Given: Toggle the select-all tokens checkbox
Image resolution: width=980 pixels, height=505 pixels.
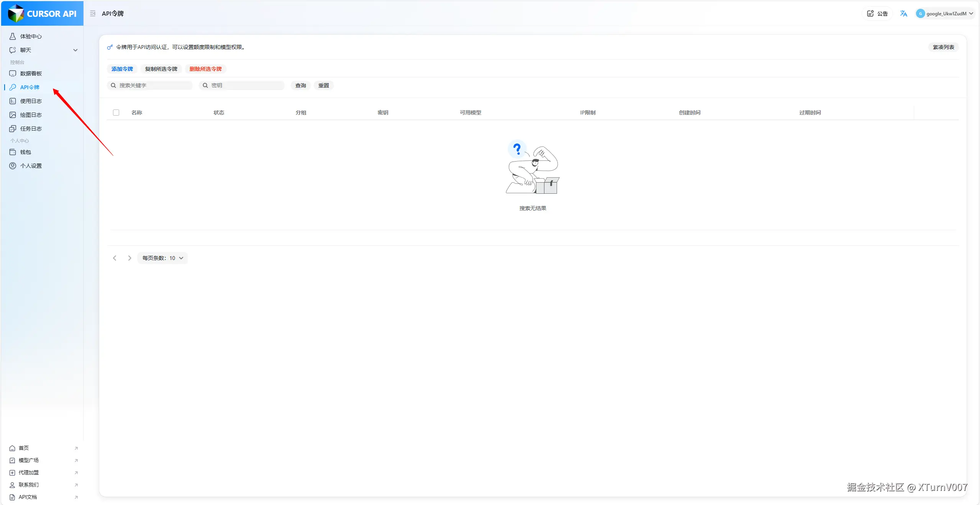Looking at the screenshot, I should [x=116, y=113].
